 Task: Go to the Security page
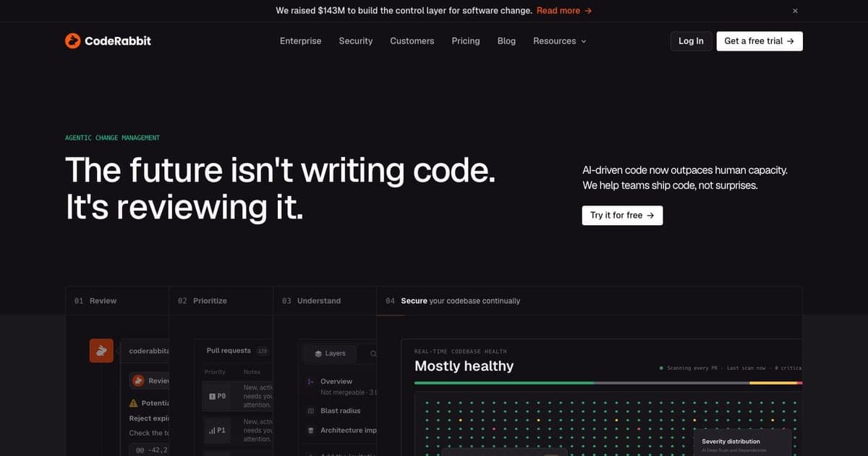pos(356,41)
